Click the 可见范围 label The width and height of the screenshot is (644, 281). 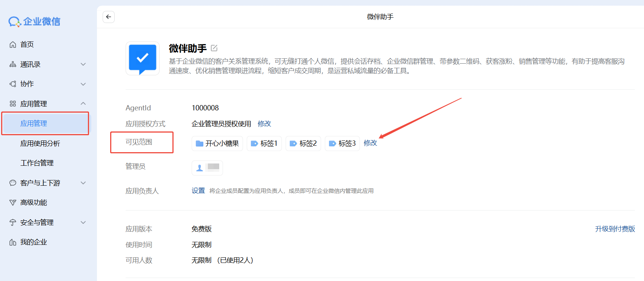click(x=139, y=142)
